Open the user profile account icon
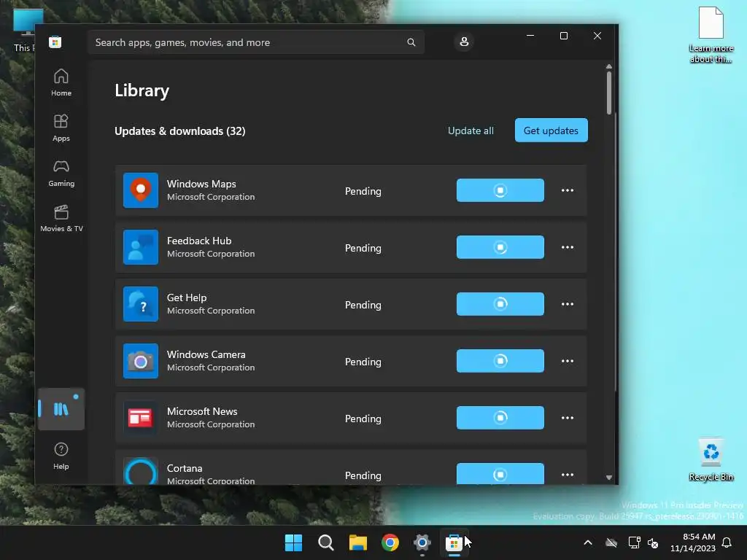Screen dimensions: 747x560 (464, 42)
